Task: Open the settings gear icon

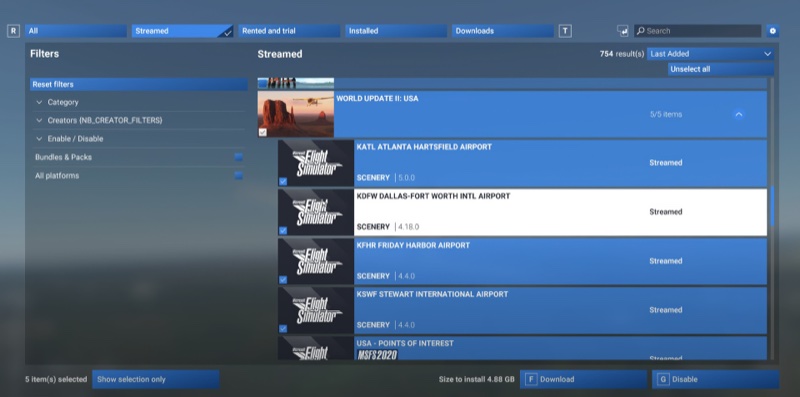Action: pyautogui.click(x=772, y=31)
